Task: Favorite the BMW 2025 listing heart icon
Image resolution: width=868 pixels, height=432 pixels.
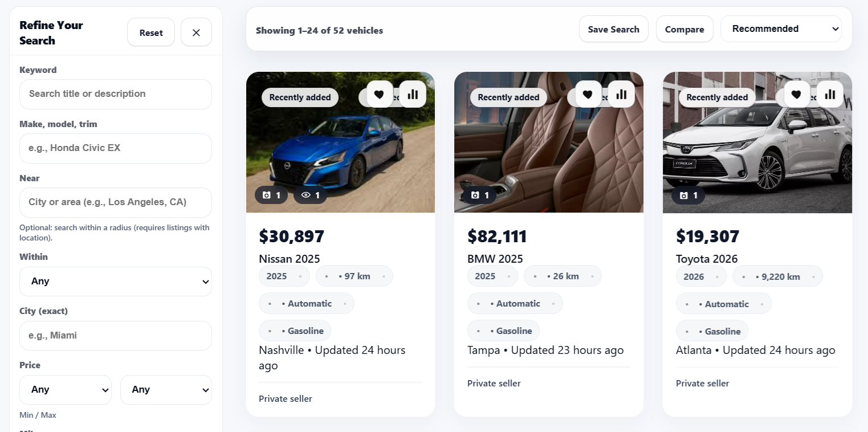Action: 588,94
